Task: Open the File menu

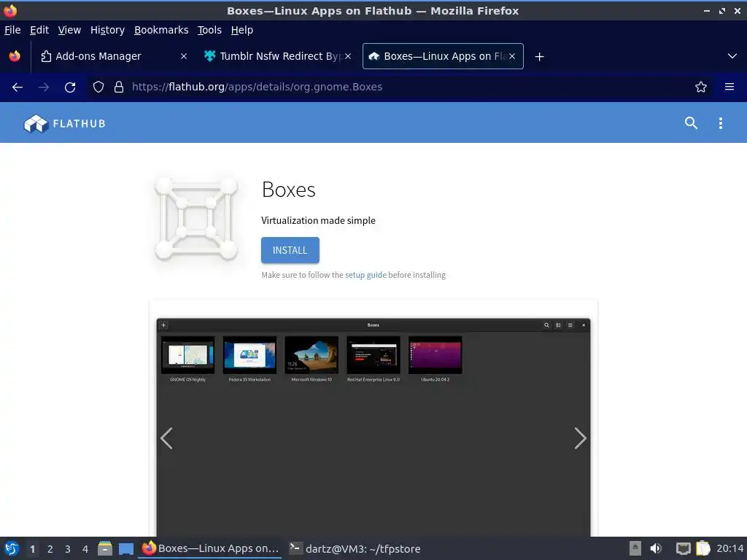Action: click(x=12, y=30)
